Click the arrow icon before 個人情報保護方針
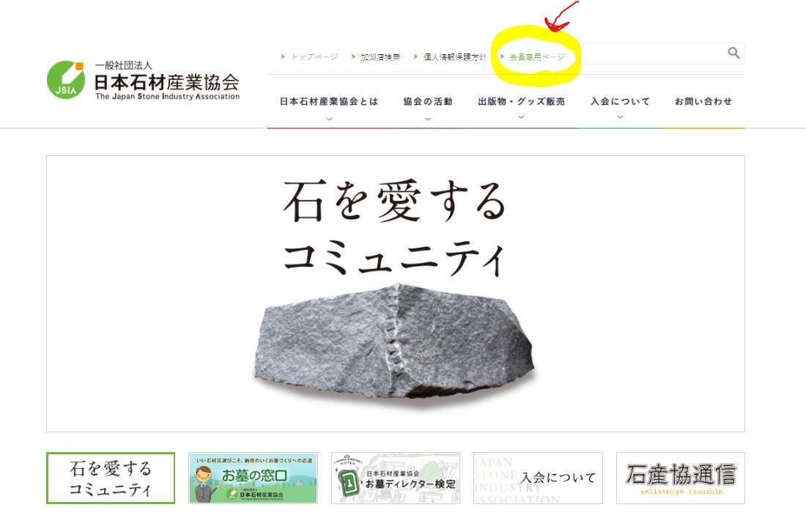The image size is (806, 532). (415, 56)
